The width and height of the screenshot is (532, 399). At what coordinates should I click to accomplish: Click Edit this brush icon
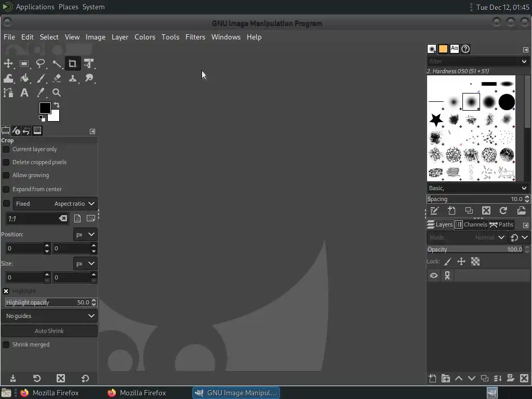click(435, 211)
